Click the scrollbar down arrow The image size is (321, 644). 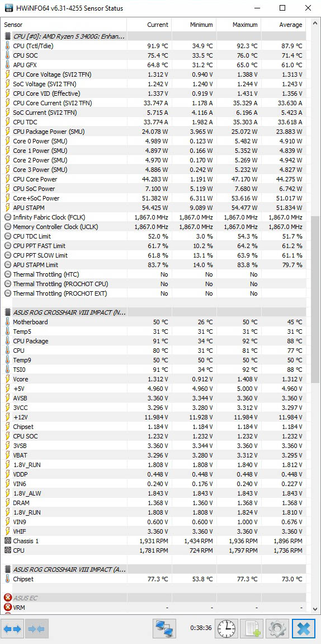(315, 609)
